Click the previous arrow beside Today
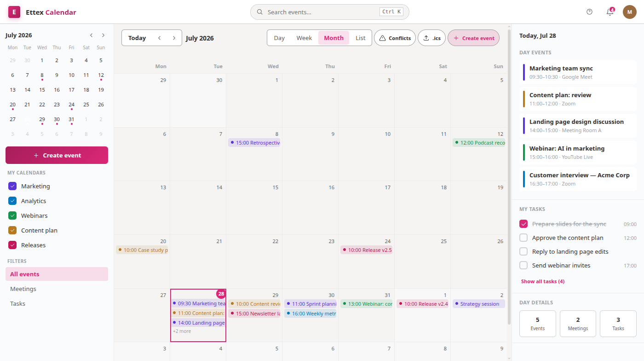Image resolution: width=644 pixels, height=361 pixels. [x=159, y=38]
